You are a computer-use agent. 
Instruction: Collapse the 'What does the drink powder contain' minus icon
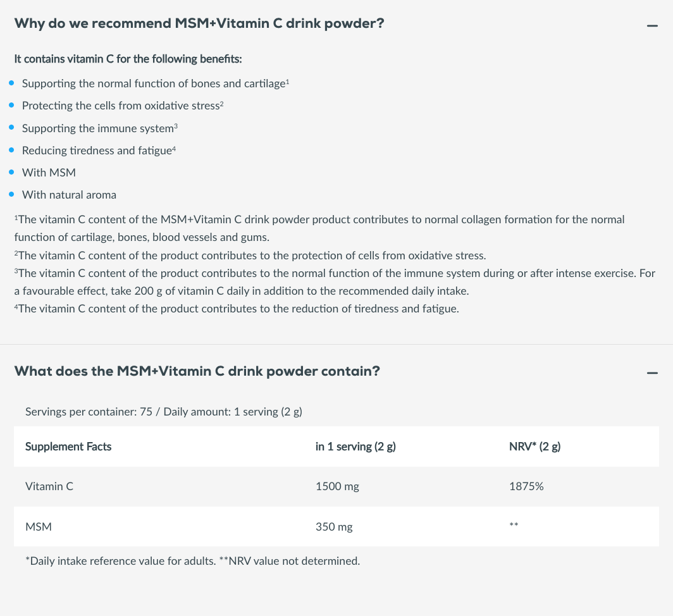652,373
